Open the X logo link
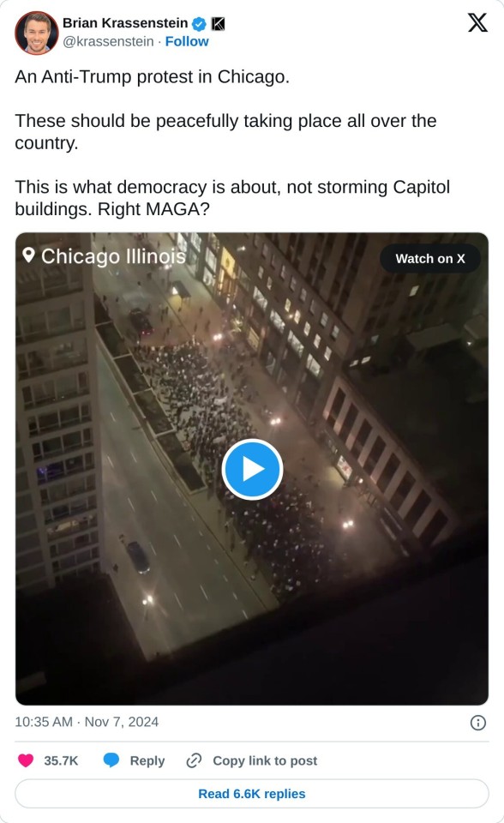 click(x=477, y=22)
